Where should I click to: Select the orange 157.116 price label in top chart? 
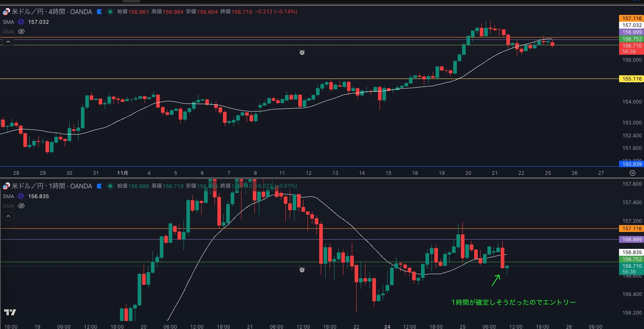(x=632, y=19)
